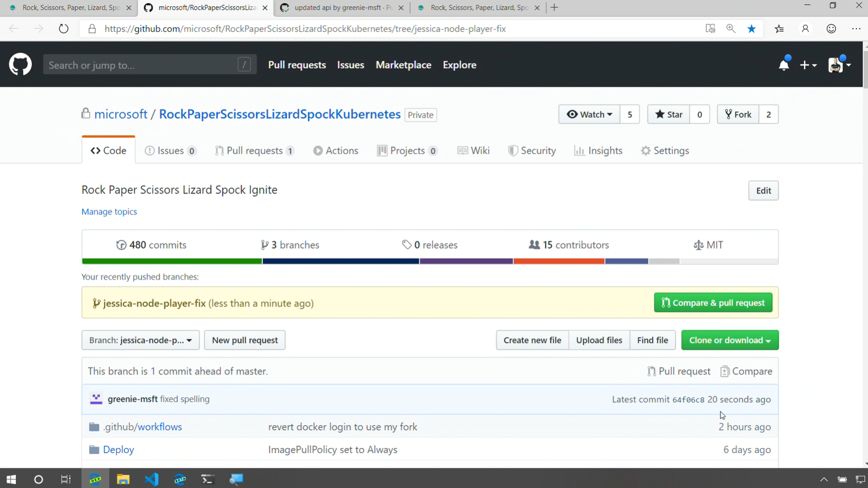Click the Edit description button

click(763, 191)
